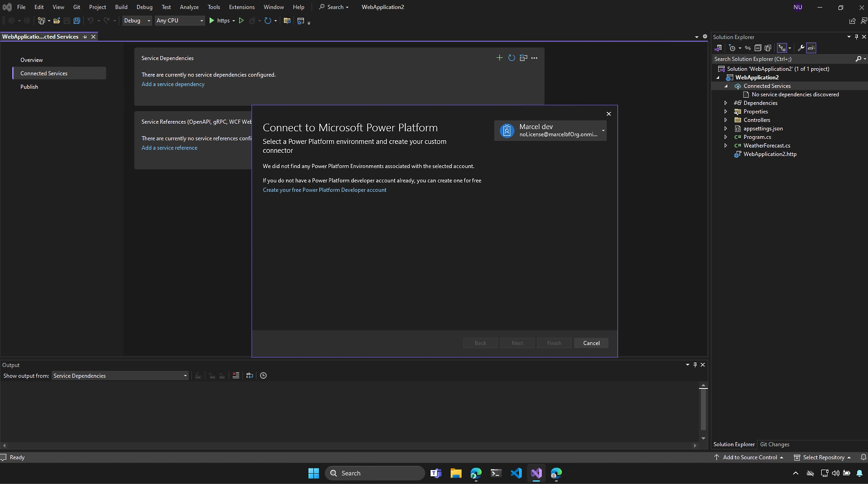The width and height of the screenshot is (868, 484).
Task: Open the Build menu
Action: (120, 7)
